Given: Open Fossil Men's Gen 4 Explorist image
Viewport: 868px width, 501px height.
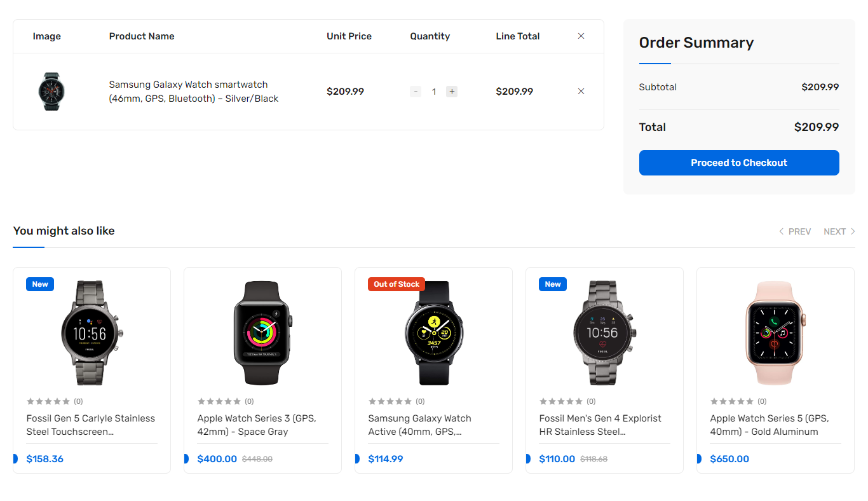Looking at the screenshot, I should (x=604, y=333).
